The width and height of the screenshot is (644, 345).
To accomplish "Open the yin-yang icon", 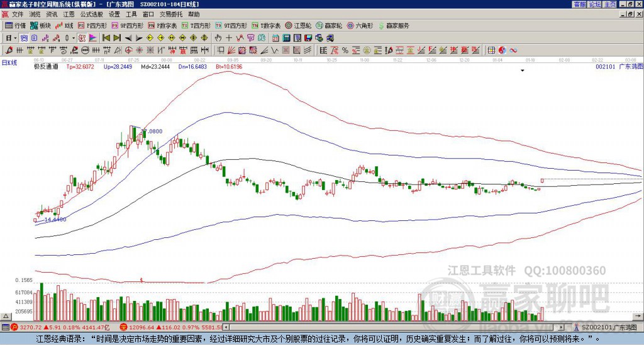I will coord(502,50).
